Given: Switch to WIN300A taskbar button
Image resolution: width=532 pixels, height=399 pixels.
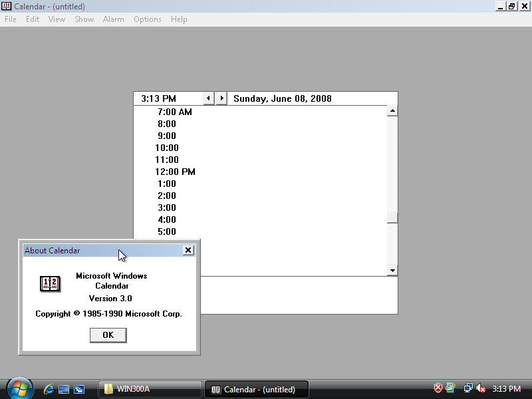Looking at the screenshot, I should coord(152,389).
